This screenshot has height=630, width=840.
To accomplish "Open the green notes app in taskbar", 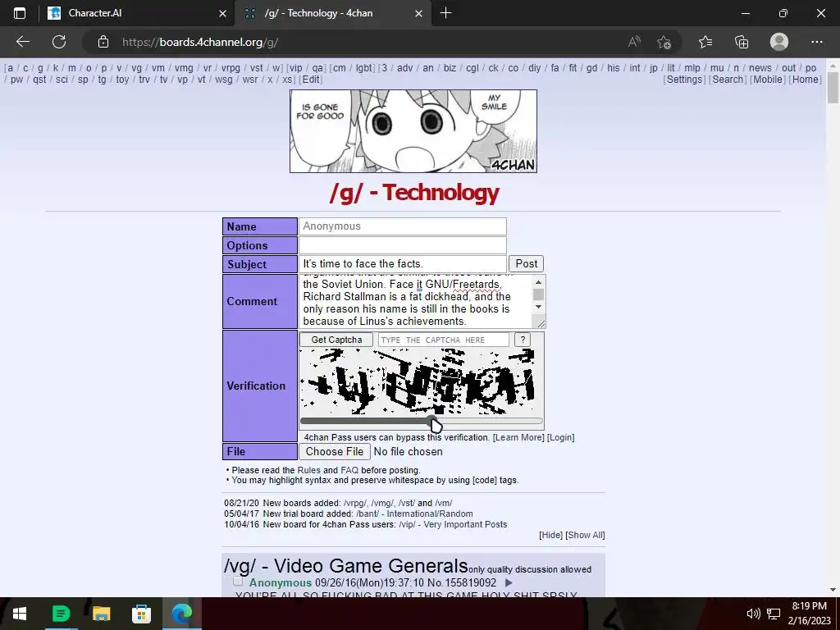I will point(61,614).
